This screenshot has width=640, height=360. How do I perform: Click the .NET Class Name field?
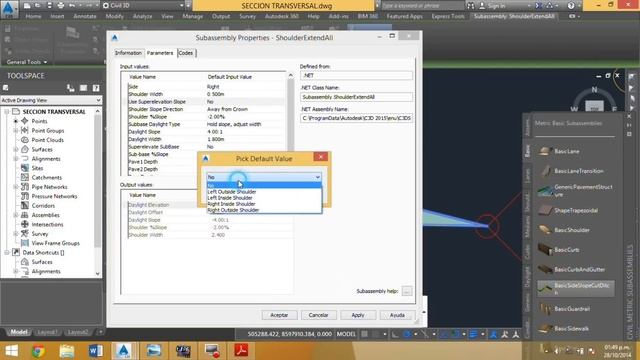click(356, 97)
